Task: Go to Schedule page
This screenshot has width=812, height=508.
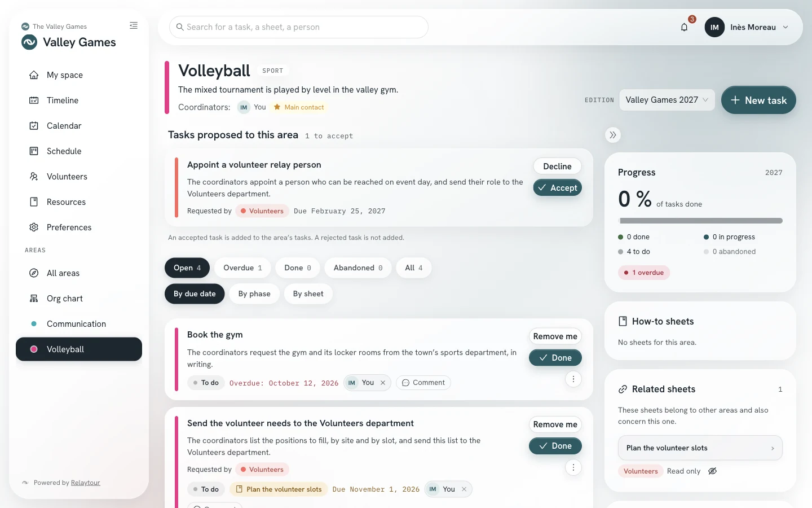Action: pos(79,151)
